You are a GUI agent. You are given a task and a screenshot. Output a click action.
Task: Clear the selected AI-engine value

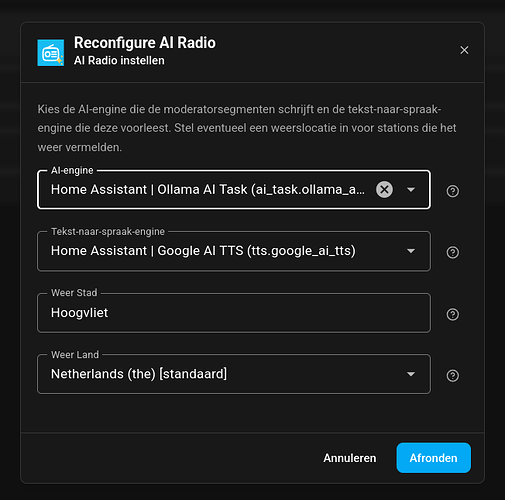[x=384, y=190]
